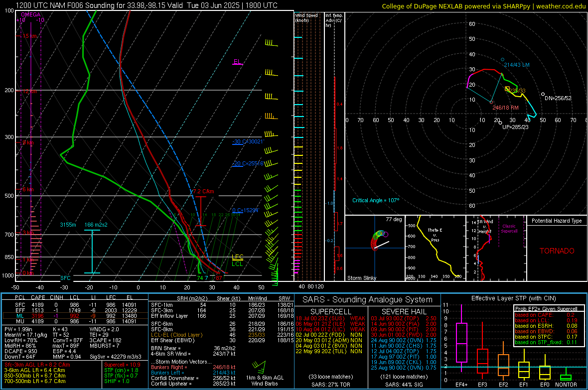This screenshot has width=588, height=390.
Task: Click the 12 km height marker
Action: tap(29, 91)
